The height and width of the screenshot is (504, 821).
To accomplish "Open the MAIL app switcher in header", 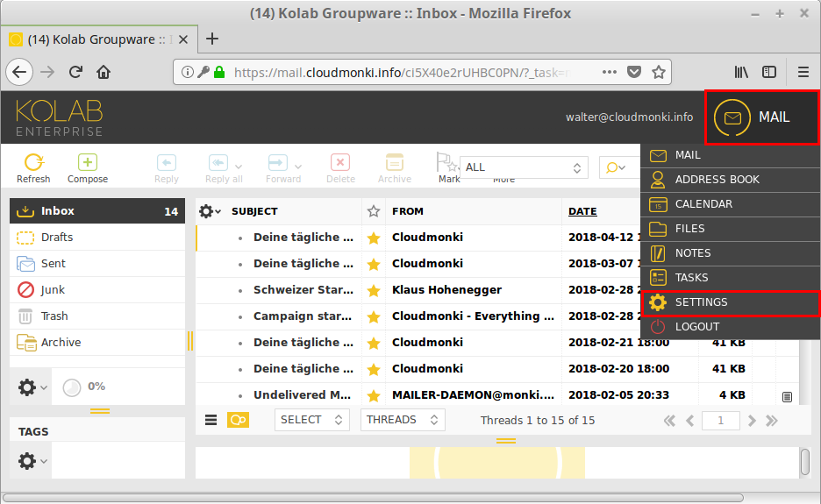I will 762,117.
